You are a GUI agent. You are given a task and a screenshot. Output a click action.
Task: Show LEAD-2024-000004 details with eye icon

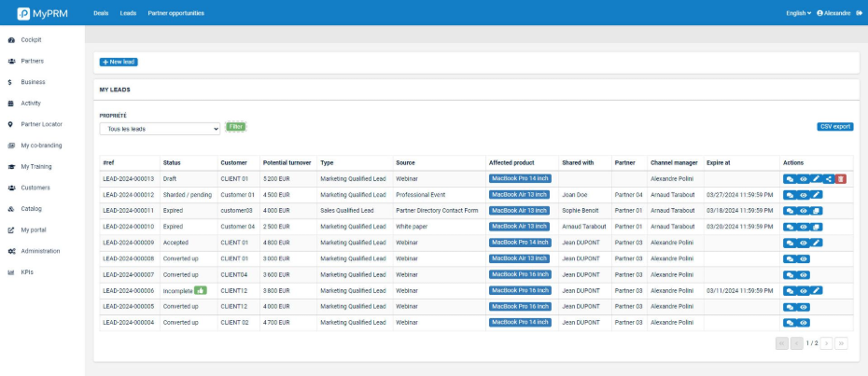pyautogui.click(x=803, y=322)
